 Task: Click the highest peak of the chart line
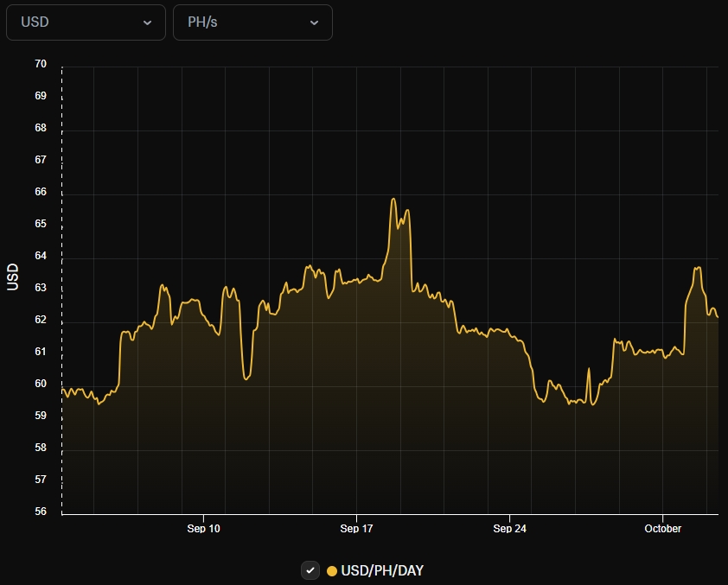pyautogui.click(x=393, y=200)
